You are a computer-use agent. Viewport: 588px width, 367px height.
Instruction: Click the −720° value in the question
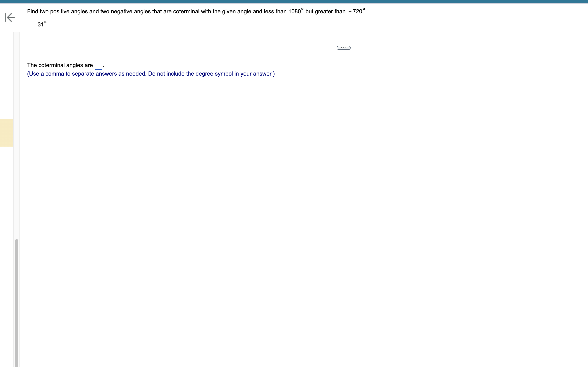(357, 11)
